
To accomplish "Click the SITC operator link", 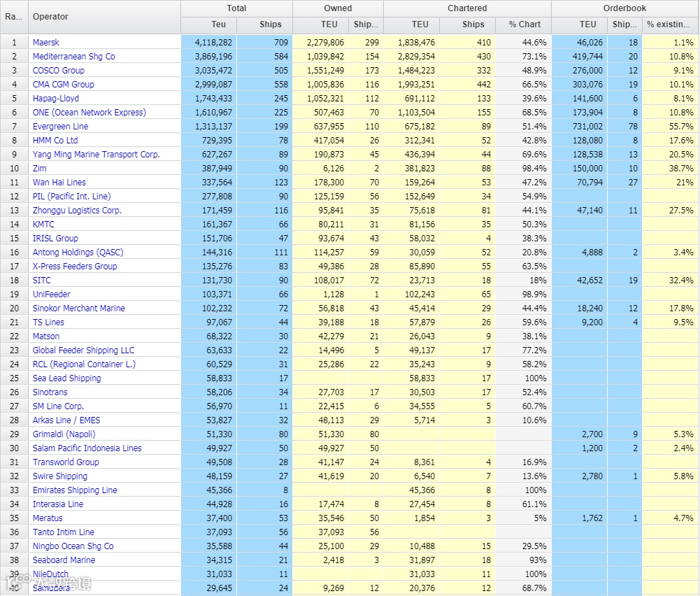I will tap(41, 280).
